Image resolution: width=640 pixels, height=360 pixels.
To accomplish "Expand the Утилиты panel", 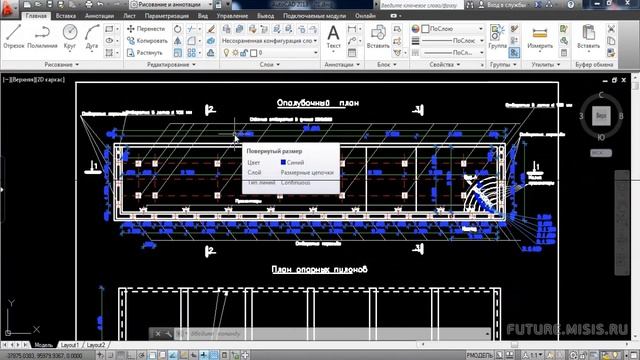I will [546, 64].
